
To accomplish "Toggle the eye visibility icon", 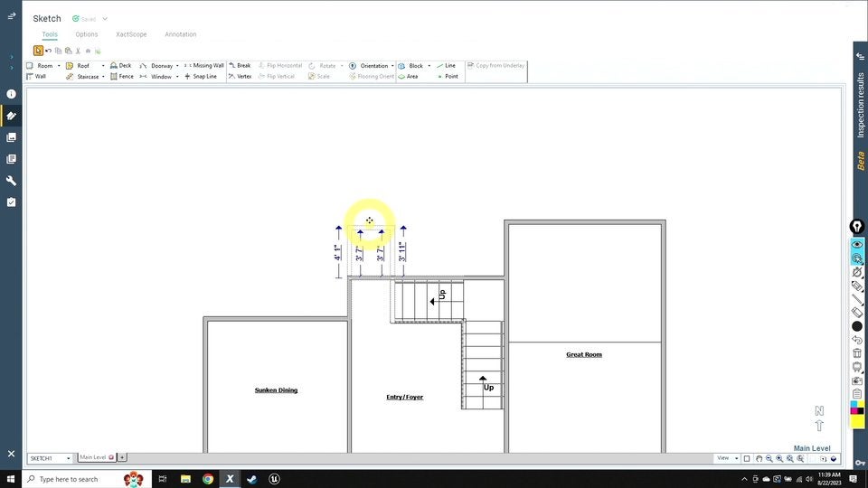I will 856,245.
